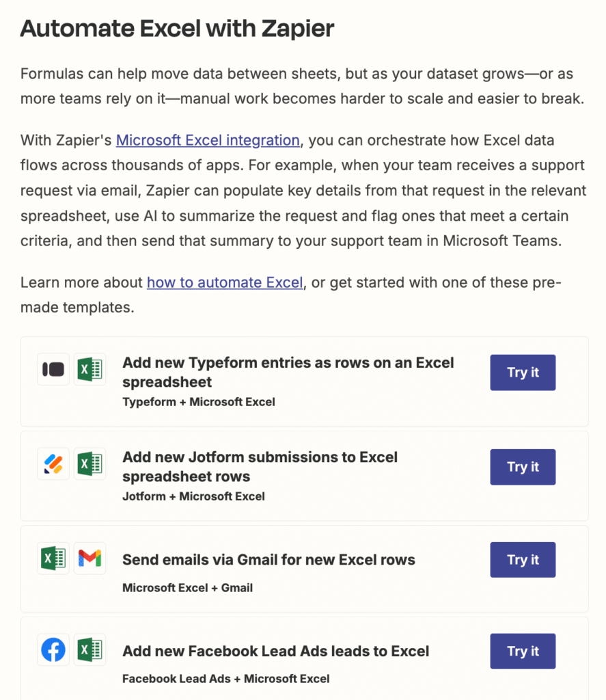Viewport: 606px width, 700px height.
Task: Try the Jotform submissions template
Action: tap(523, 467)
